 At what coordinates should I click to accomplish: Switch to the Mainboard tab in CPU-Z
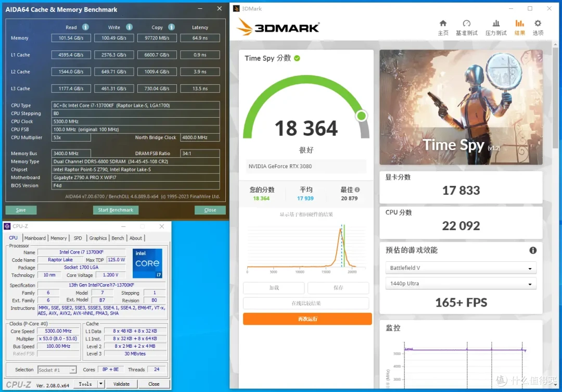click(35, 238)
